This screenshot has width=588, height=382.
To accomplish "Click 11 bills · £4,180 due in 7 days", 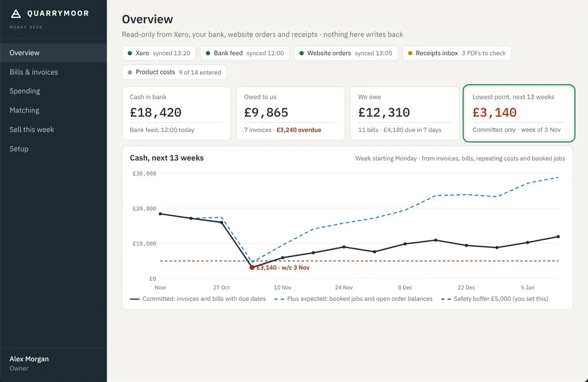I will [400, 130].
